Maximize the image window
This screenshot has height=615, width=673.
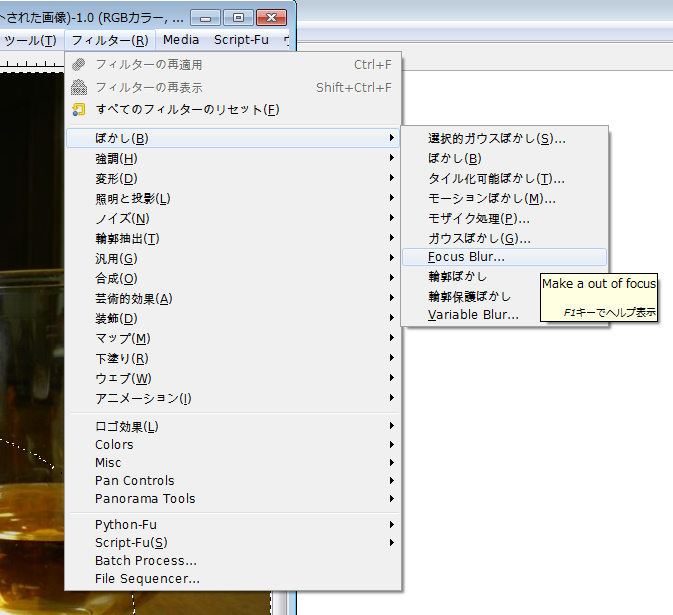(238, 17)
